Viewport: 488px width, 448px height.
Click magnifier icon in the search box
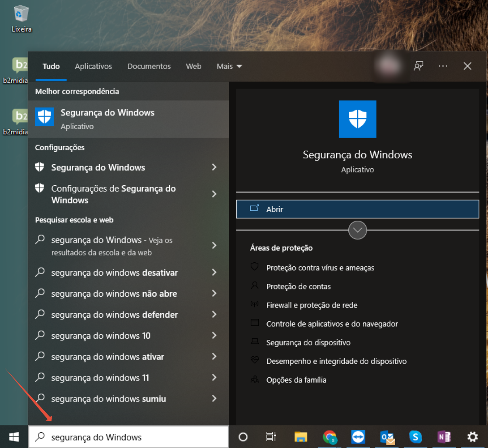pos(40,436)
